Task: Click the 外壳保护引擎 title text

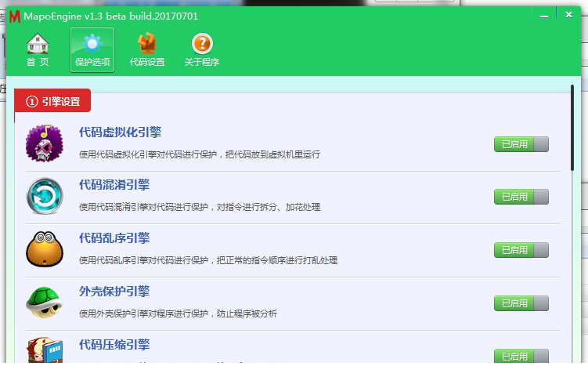Action: point(114,292)
